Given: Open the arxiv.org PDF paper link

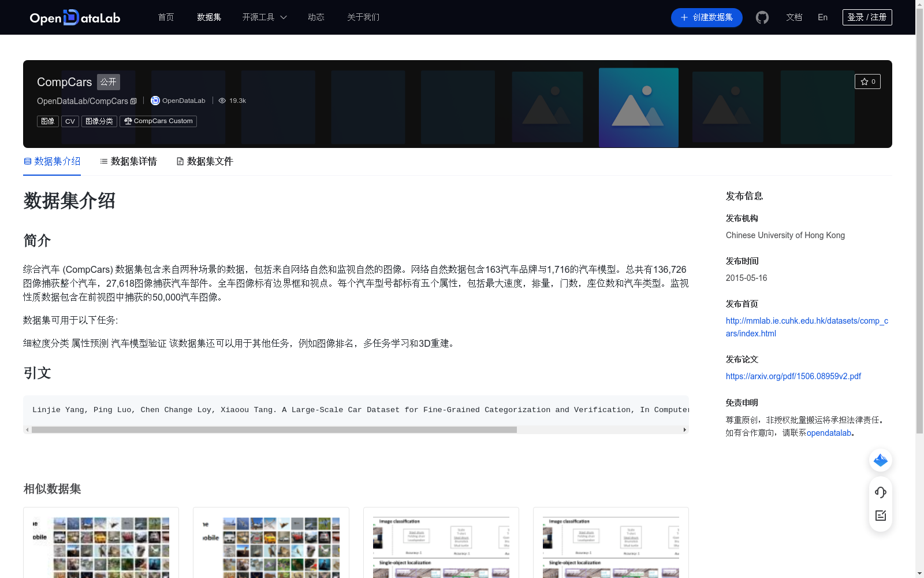Looking at the screenshot, I should point(793,376).
